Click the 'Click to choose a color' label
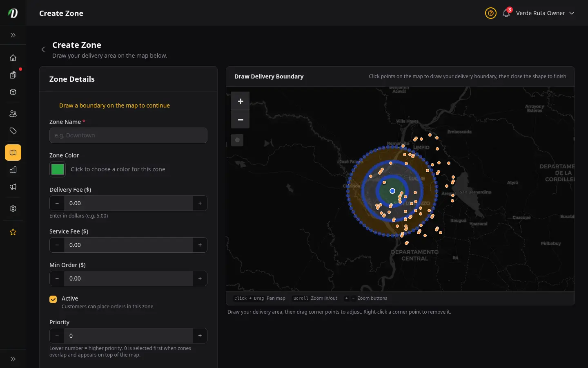Image resolution: width=588 pixels, height=368 pixels. pyautogui.click(x=118, y=169)
